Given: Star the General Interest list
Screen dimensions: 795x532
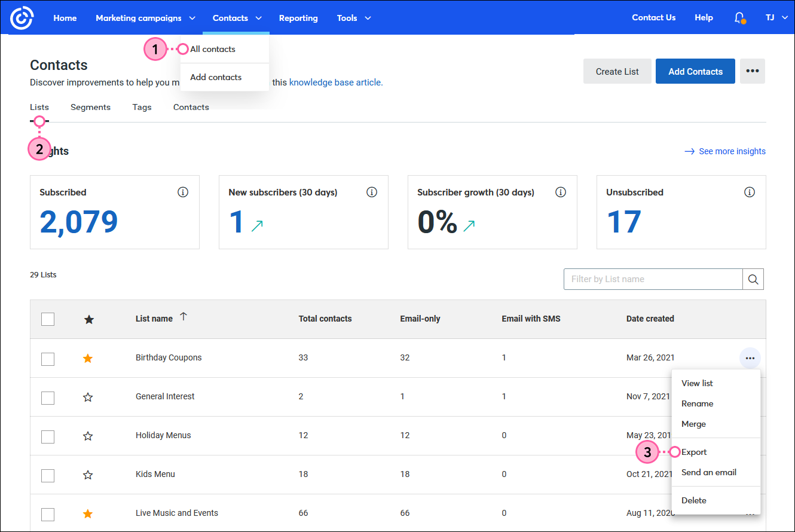Looking at the screenshot, I should click(x=88, y=397).
